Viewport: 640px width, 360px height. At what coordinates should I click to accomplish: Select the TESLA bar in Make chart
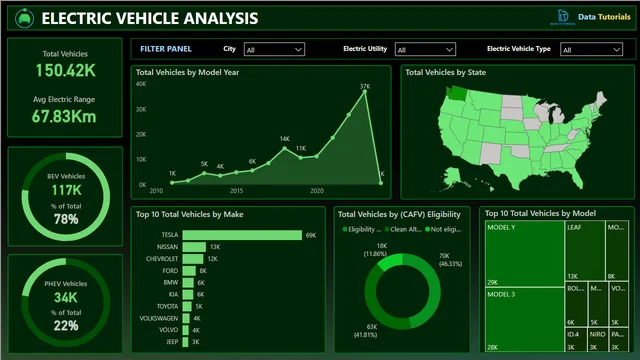point(242,235)
